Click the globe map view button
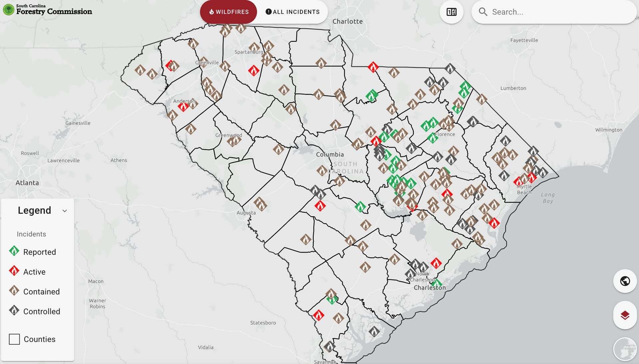This screenshot has width=639, height=364. [x=625, y=281]
